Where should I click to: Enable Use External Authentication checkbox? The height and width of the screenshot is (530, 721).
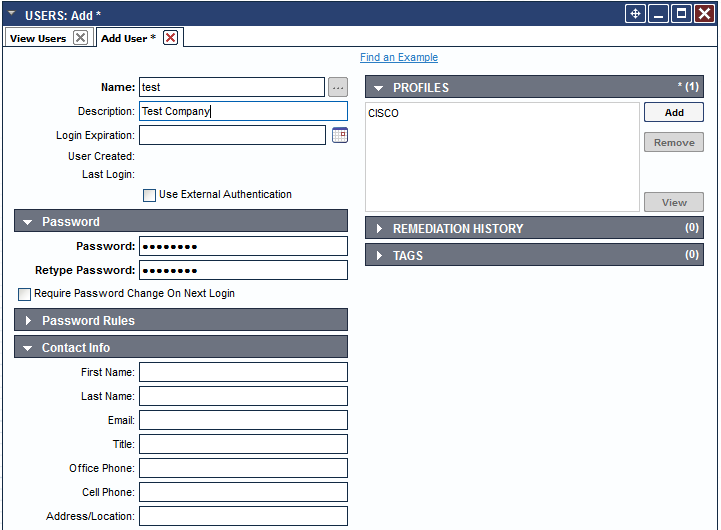point(150,195)
